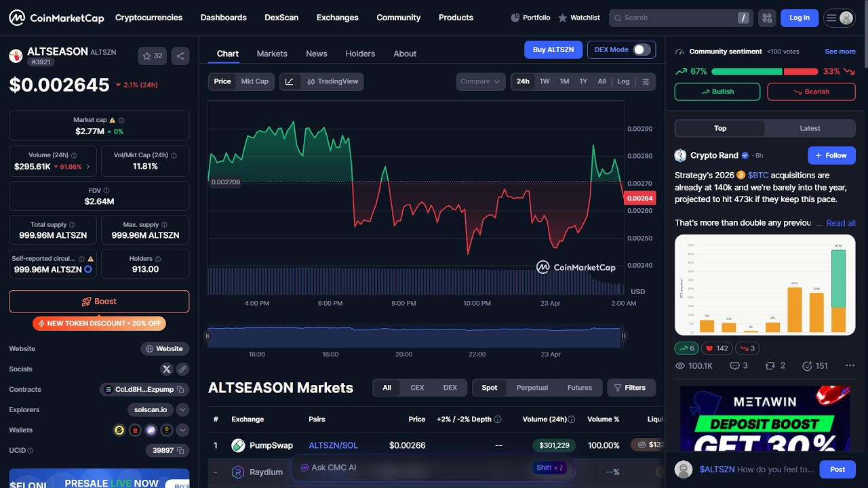Image resolution: width=868 pixels, height=488 pixels.
Task: Open the Cryptocurrencies menu
Action: (149, 18)
